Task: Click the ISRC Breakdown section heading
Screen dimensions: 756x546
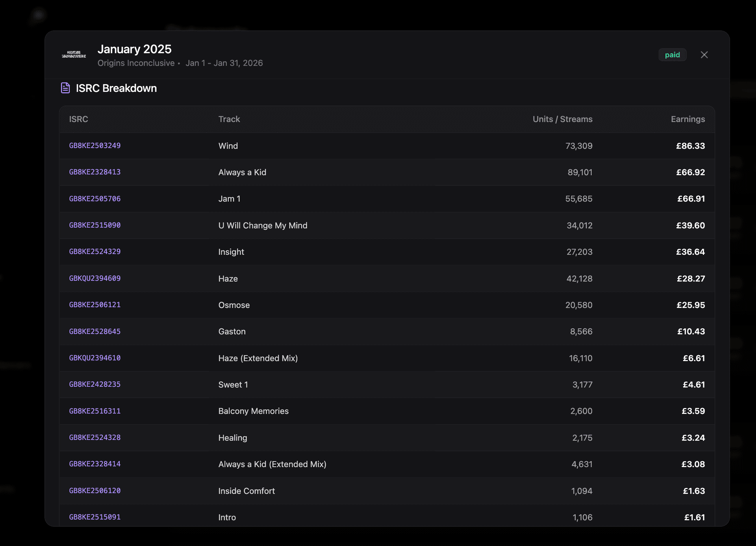Action: pos(116,88)
